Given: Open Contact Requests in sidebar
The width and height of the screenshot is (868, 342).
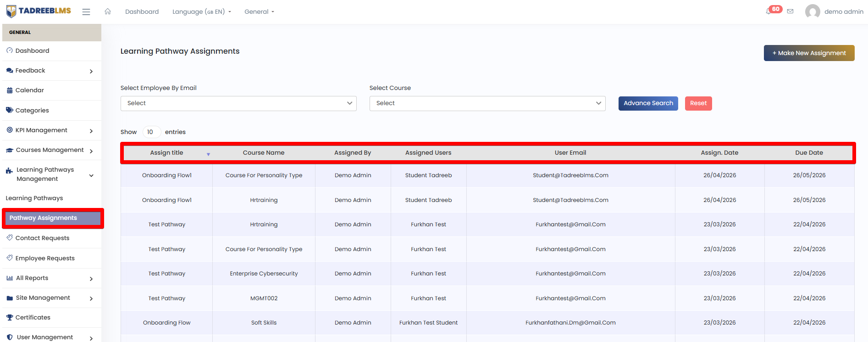Looking at the screenshot, I should click(42, 238).
